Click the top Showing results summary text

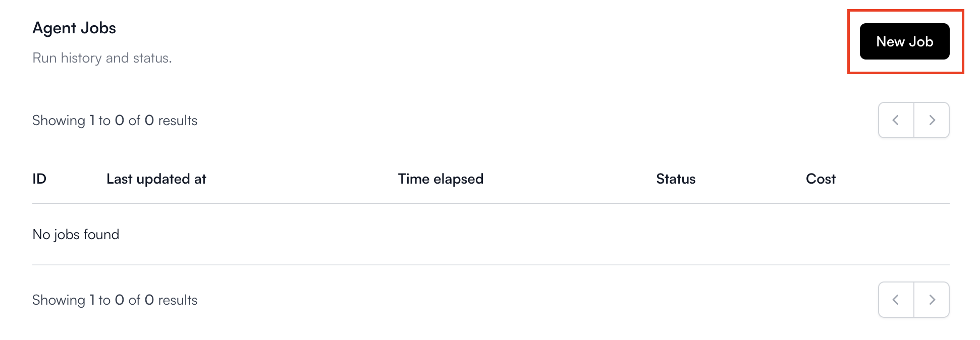115,121
